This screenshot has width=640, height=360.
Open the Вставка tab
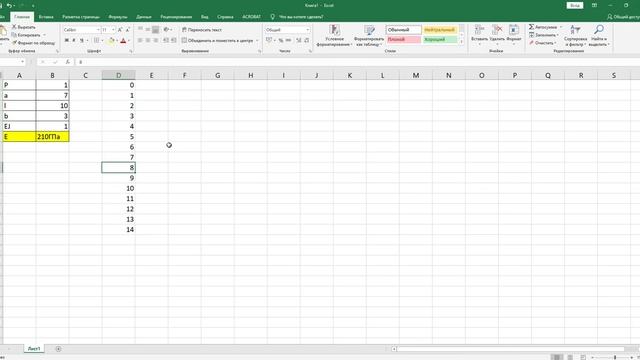(x=46, y=17)
